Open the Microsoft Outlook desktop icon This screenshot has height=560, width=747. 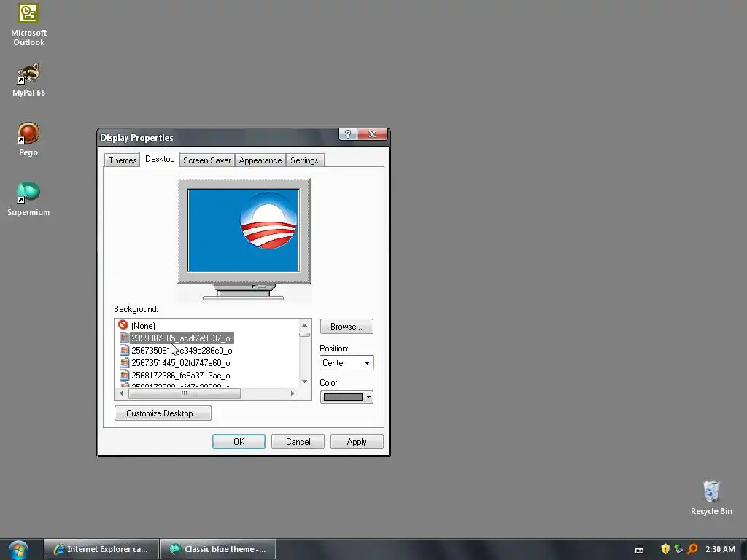tap(28, 25)
